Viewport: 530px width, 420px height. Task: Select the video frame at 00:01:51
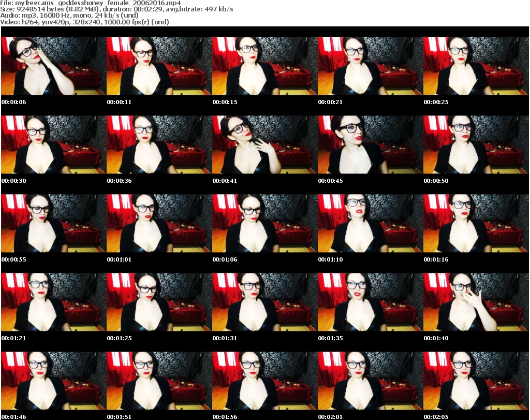tap(159, 381)
